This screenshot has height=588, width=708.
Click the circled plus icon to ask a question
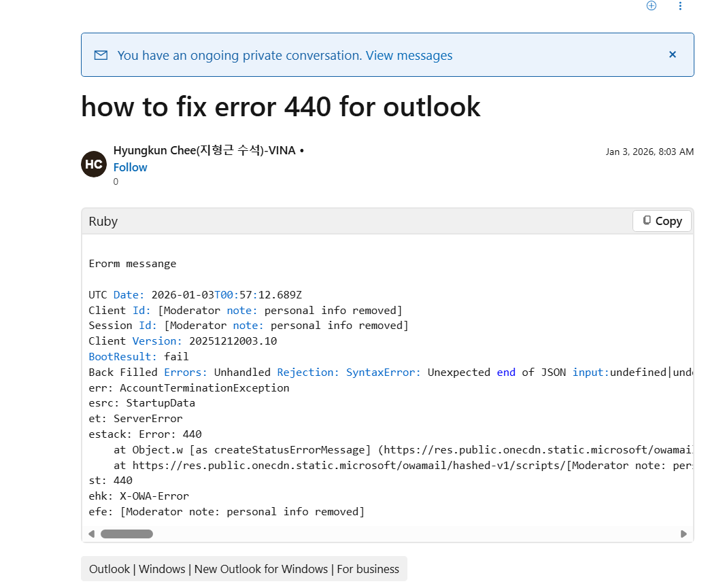[x=651, y=6]
